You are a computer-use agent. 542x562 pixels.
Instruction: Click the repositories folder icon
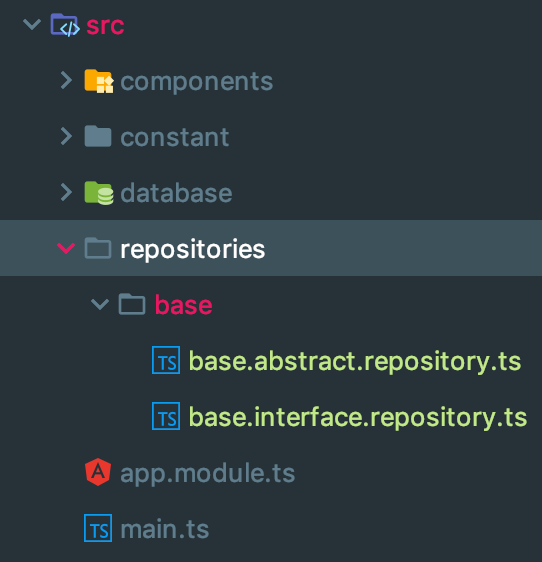point(98,248)
